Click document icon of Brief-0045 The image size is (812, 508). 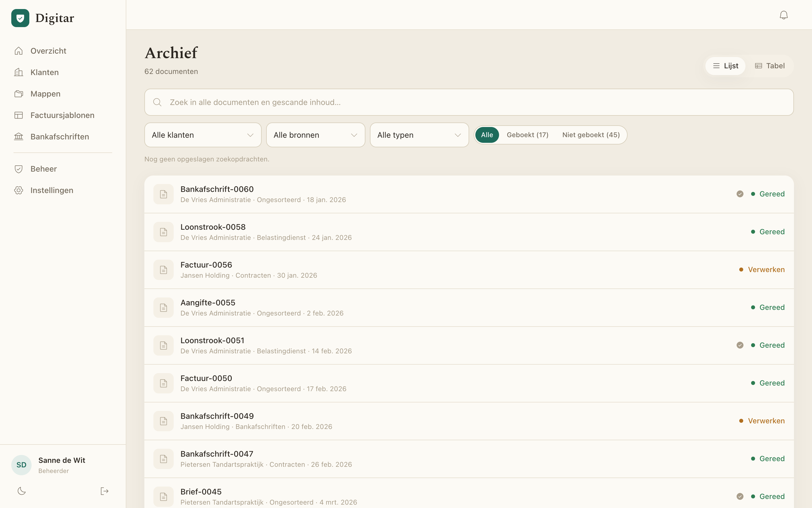tap(164, 497)
